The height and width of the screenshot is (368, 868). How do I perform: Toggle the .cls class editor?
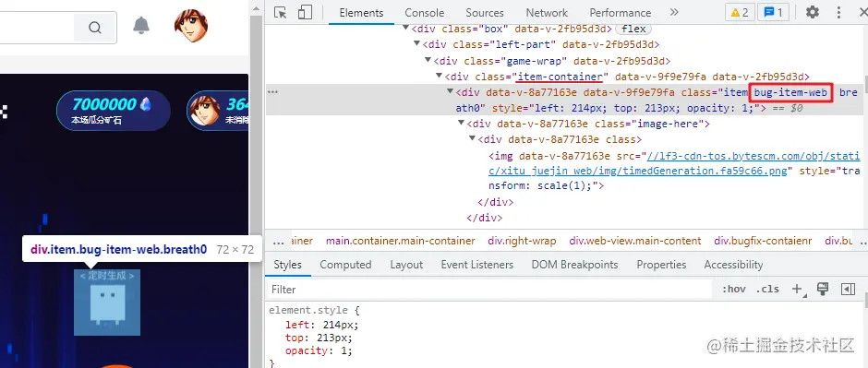click(767, 289)
